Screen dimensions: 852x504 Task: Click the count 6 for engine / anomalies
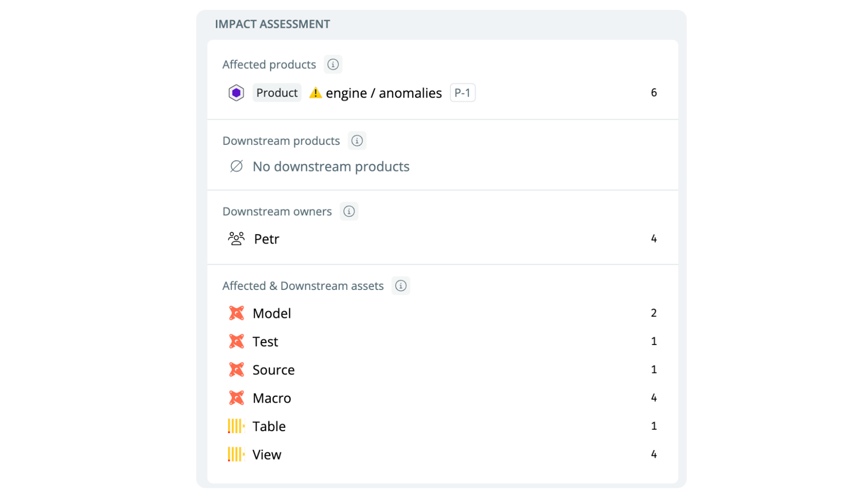tap(653, 92)
